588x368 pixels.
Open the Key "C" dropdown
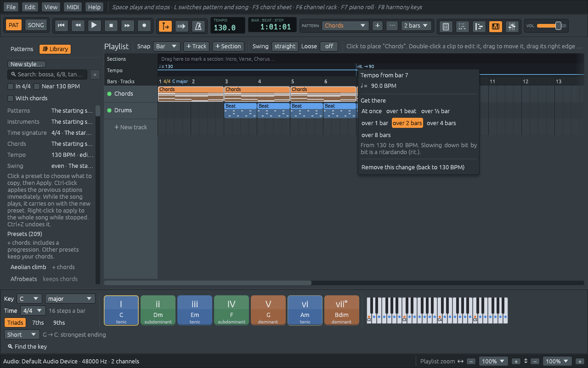tap(29, 299)
